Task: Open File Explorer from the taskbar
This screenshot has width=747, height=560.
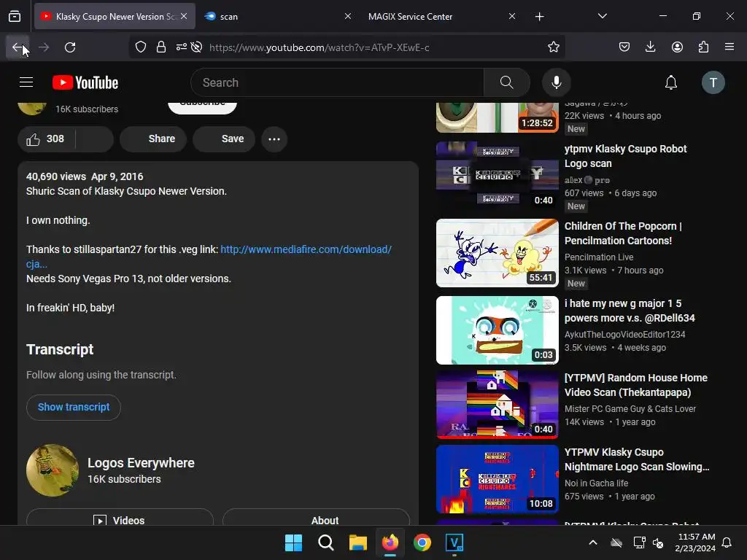Action: click(357, 542)
